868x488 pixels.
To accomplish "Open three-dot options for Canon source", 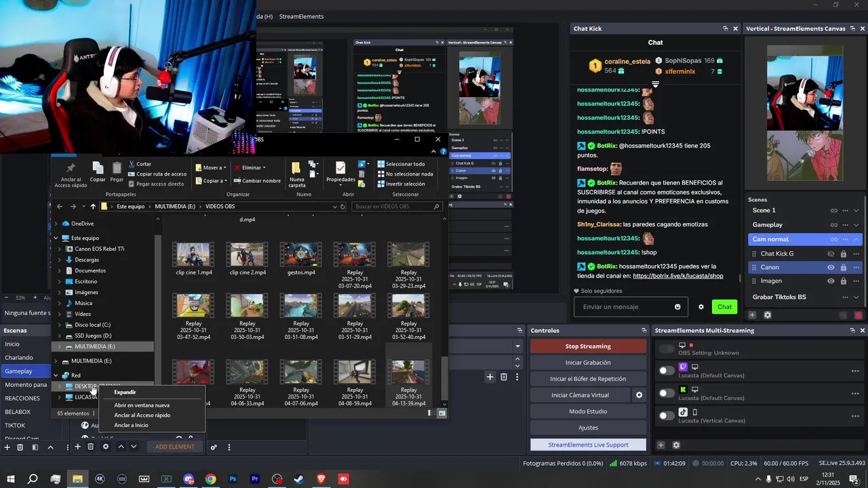I will click(856, 267).
